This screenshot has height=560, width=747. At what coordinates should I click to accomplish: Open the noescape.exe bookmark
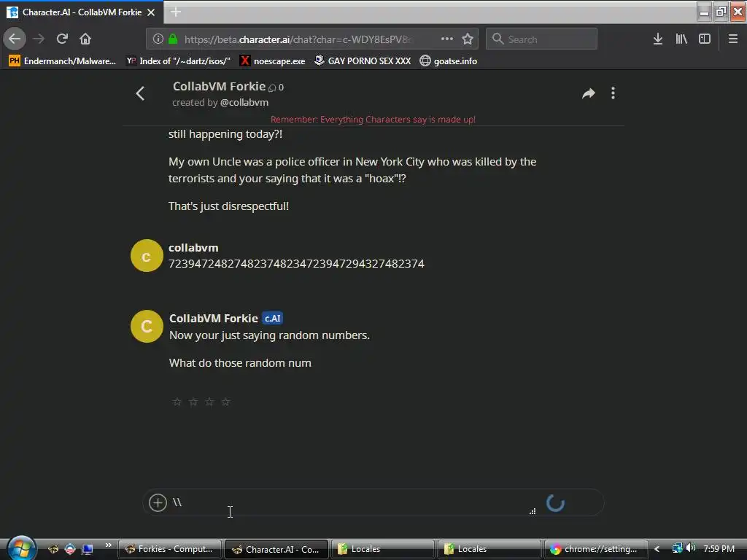[273, 61]
